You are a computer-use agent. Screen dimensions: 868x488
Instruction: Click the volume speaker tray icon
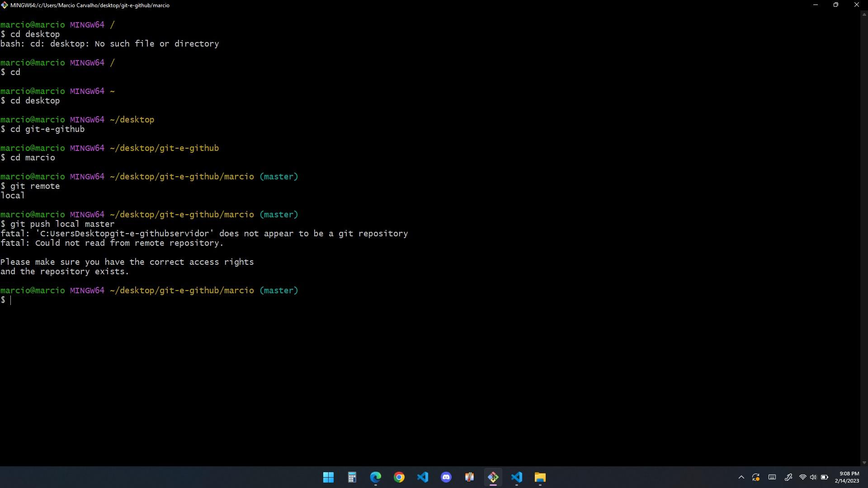(813, 477)
